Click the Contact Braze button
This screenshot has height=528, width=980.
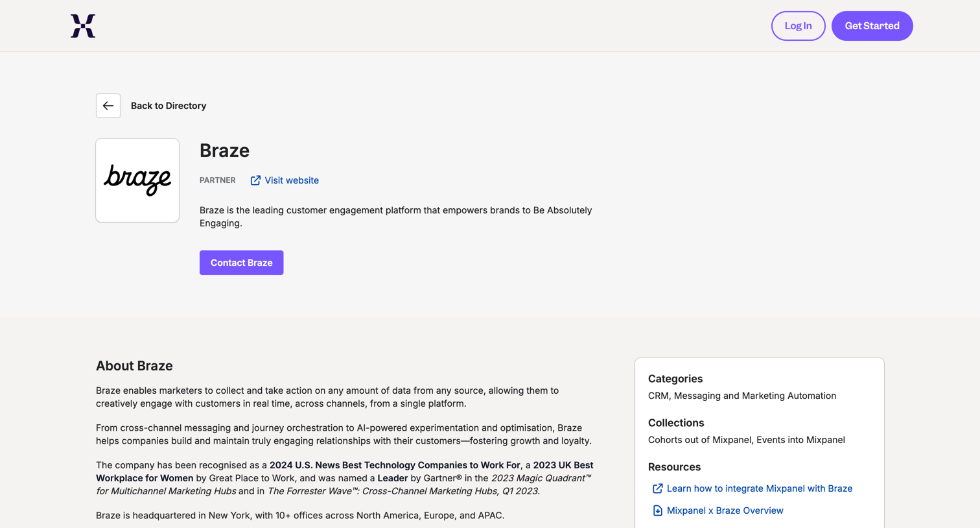[241, 263]
